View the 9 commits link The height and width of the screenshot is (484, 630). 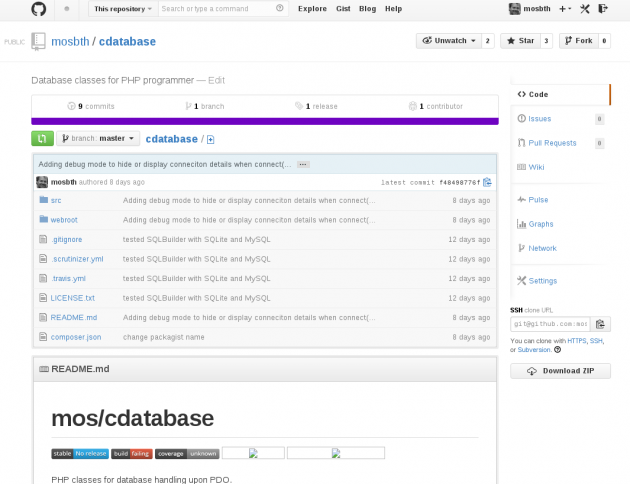(x=91, y=106)
